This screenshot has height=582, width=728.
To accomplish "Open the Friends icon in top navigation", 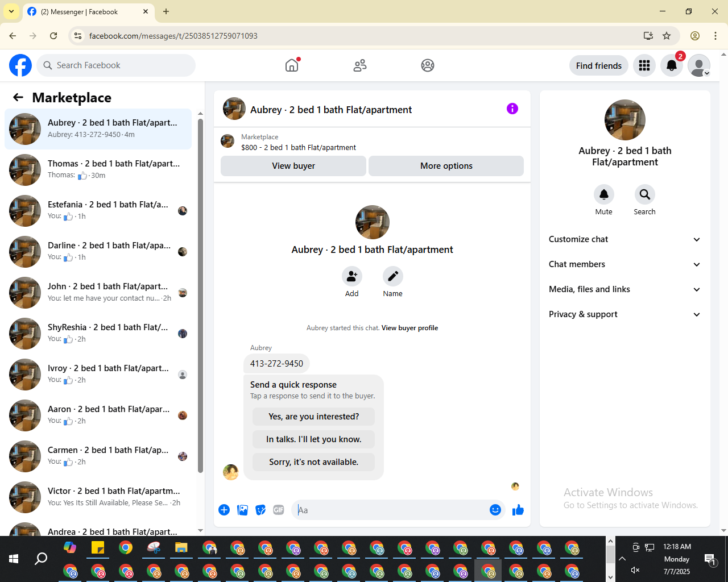I will 360,65.
